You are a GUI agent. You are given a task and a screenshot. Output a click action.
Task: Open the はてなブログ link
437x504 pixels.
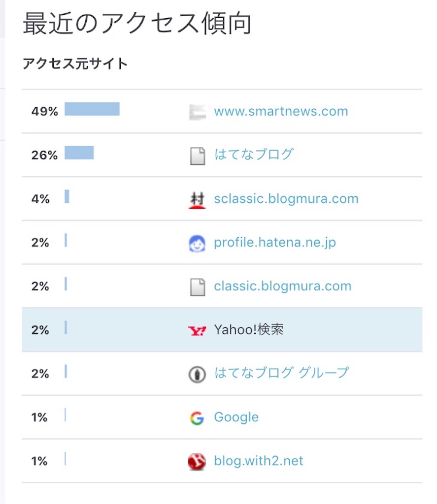[x=254, y=155]
